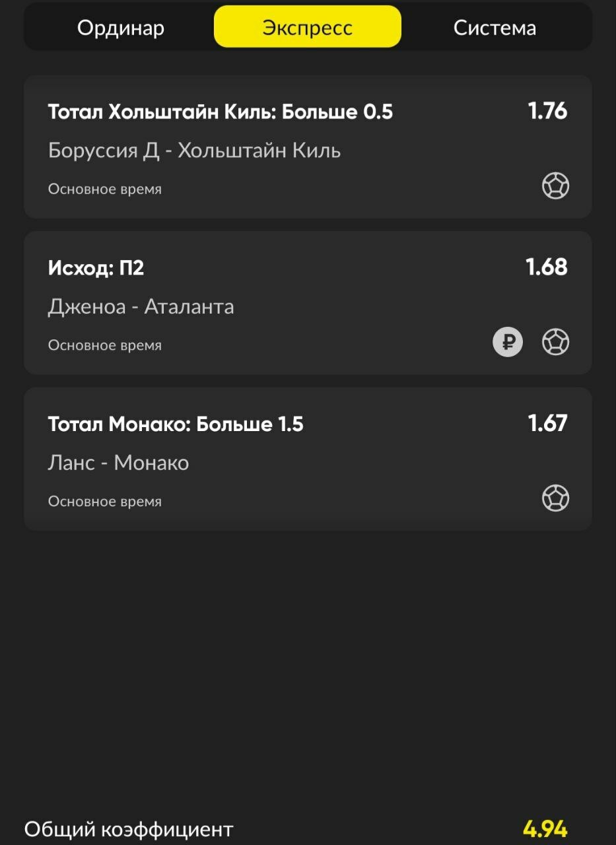The height and width of the screenshot is (845, 616).
Task: Open match Ланс - Монако
Action: 118,463
